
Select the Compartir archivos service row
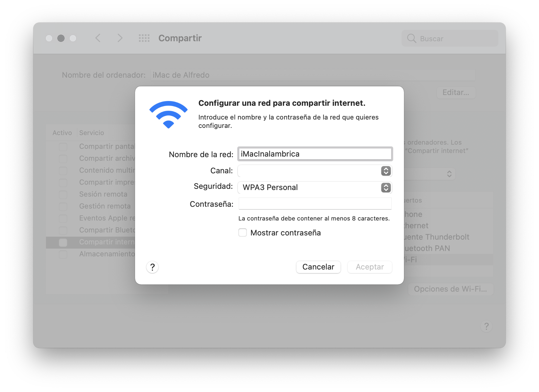pyautogui.click(x=91, y=158)
